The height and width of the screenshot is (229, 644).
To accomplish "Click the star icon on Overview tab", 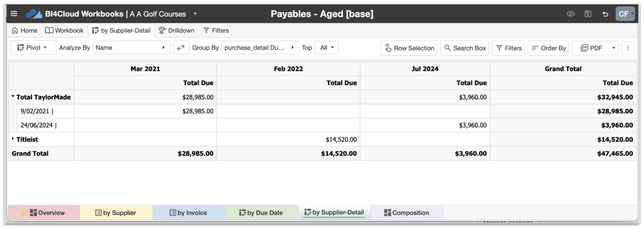I will click(x=24, y=213).
